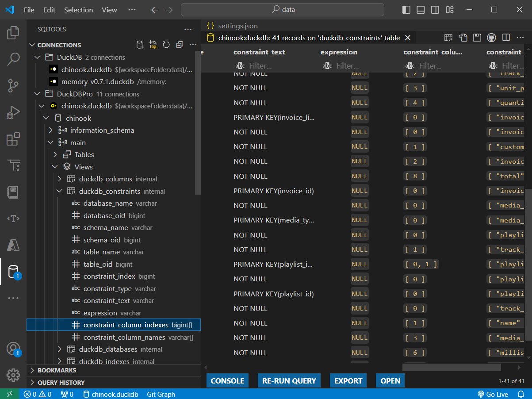The image size is (532, 399).
Task: Expand the duckdb_columns view
Action: click(59, 179)
